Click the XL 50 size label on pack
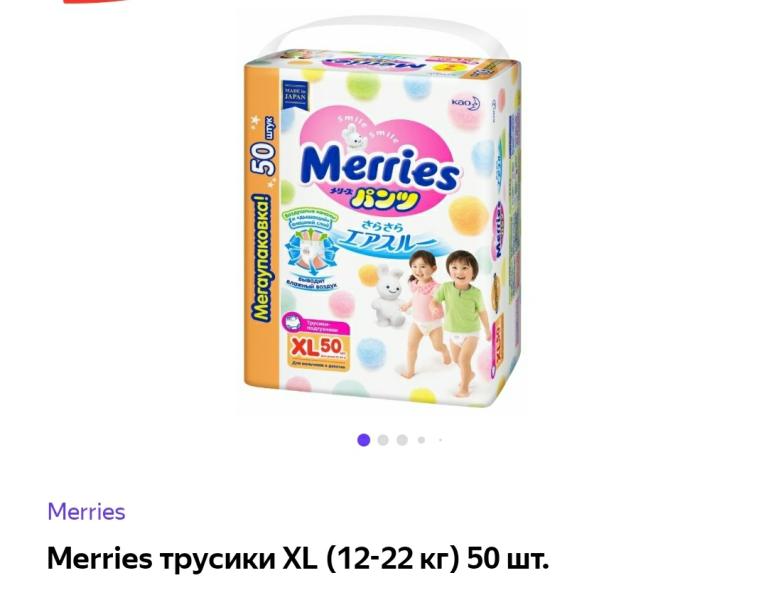The height and width of the screenshot is (600, 765). tap(319, 349)
